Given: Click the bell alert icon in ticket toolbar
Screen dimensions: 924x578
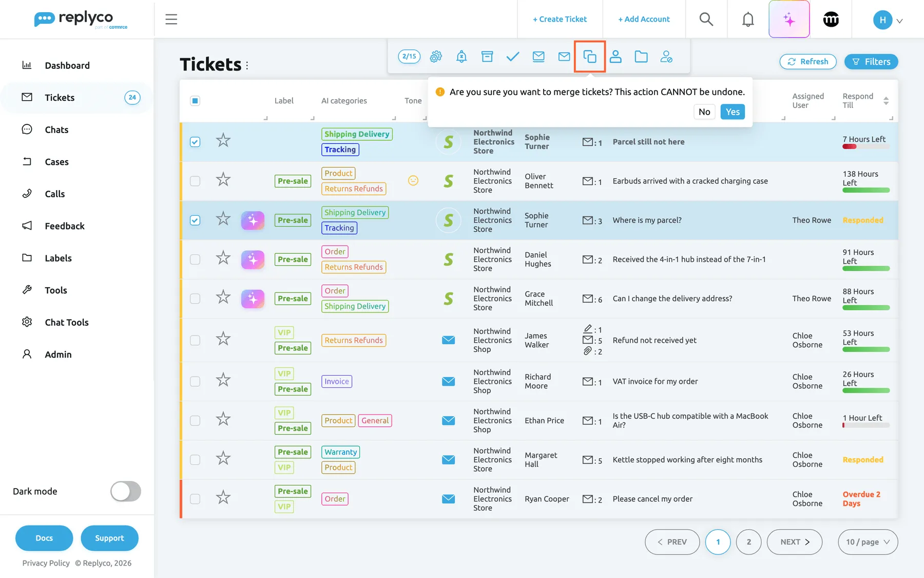Looking at the screenshot, I should pyautogui.click(x=461, y=57).
